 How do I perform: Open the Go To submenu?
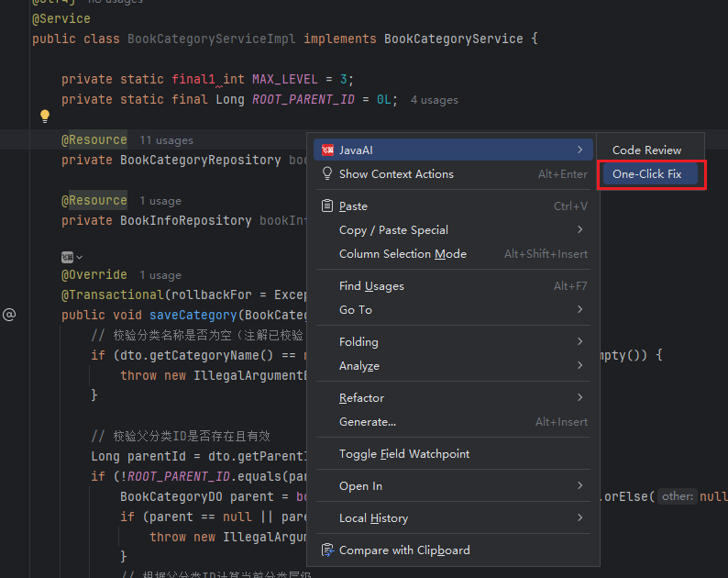click(x=579, y=310)
